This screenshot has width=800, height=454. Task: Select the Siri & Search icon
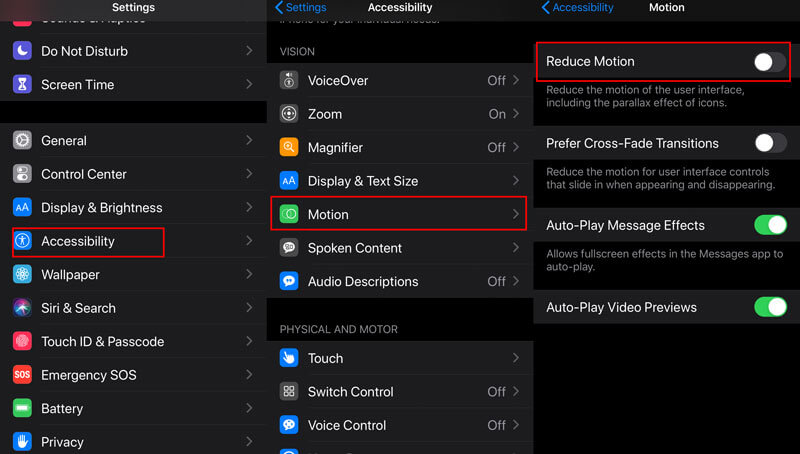point(22,308)
